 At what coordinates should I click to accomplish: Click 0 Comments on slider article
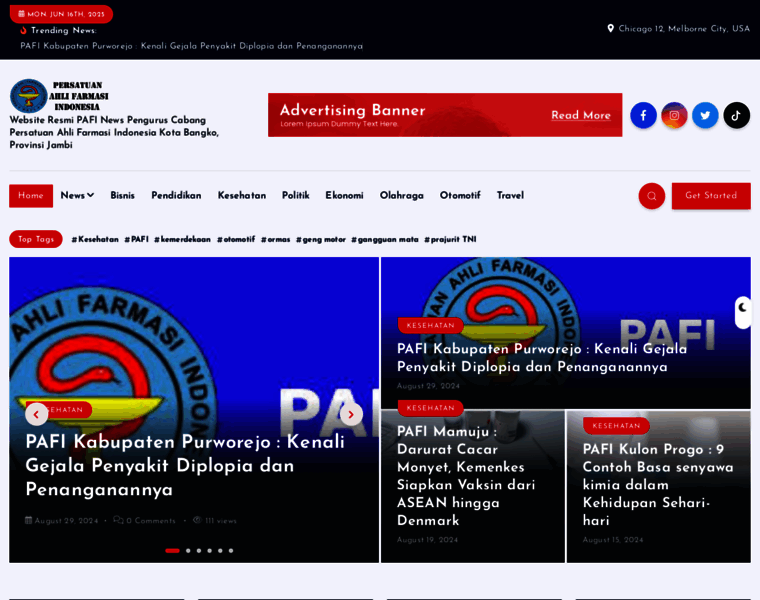click(144, 521)
